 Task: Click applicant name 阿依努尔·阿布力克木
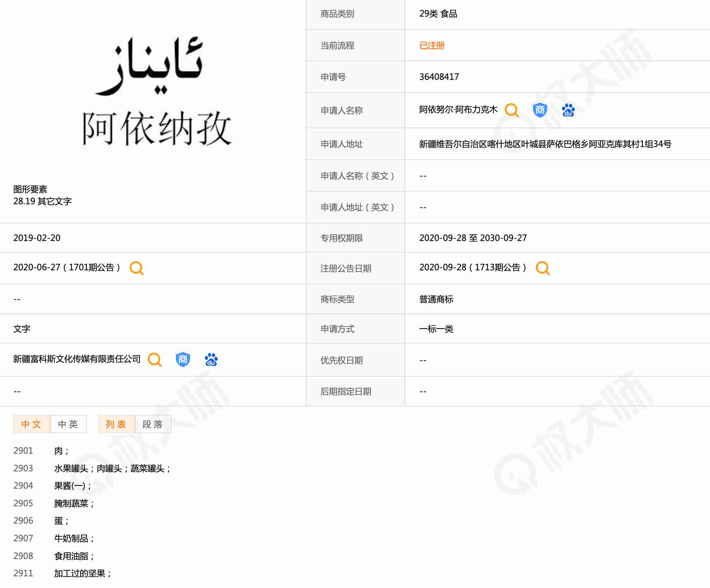(x=458, y=110)
